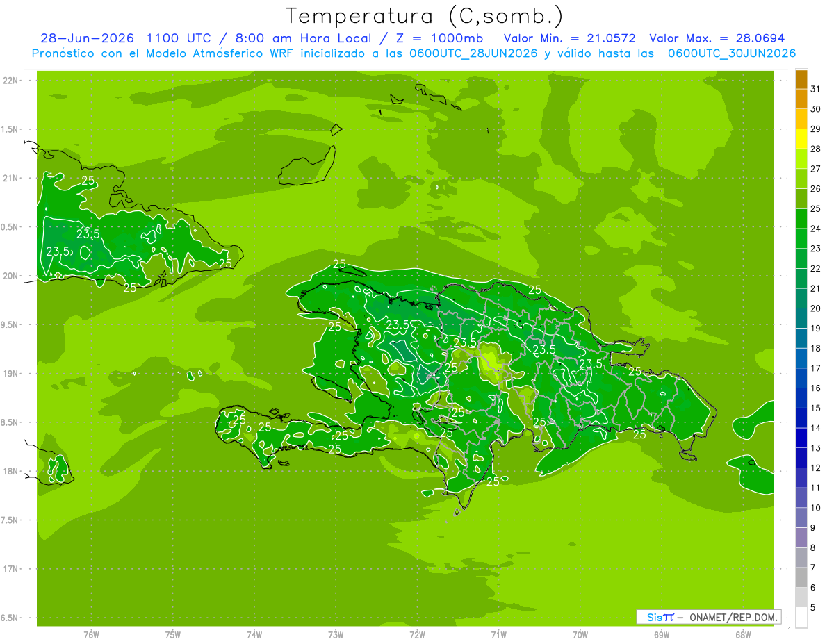
Task: Click the legend value '20'
Action: coord(815,308)
